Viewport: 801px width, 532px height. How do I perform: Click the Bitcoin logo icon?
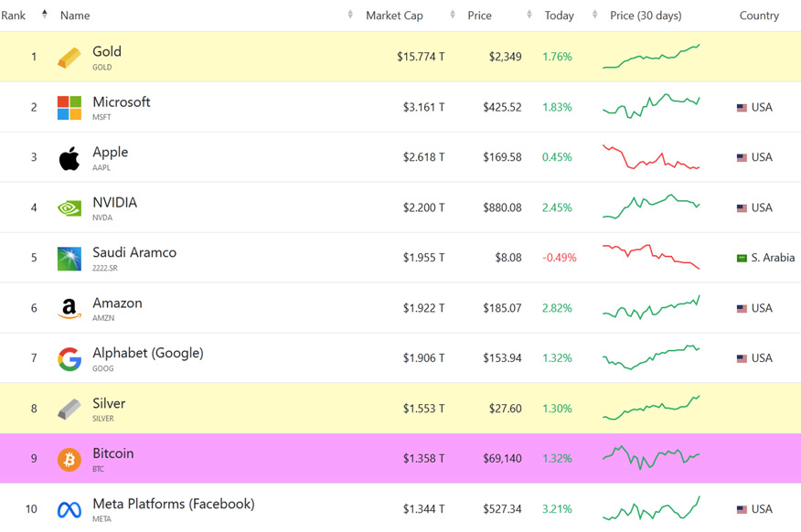coord(69,459)
